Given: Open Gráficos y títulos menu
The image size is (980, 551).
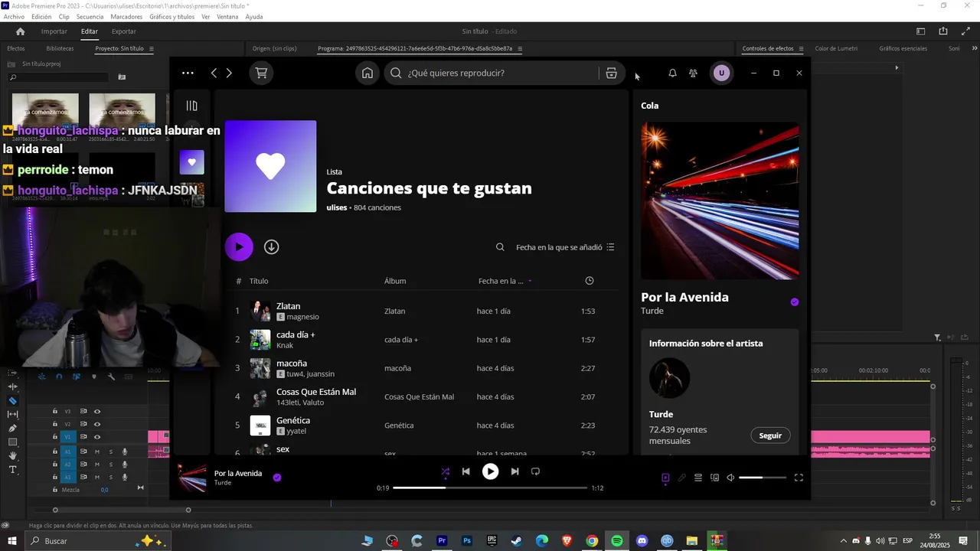Looking at the screenshot, I should [x=172, y=17].
